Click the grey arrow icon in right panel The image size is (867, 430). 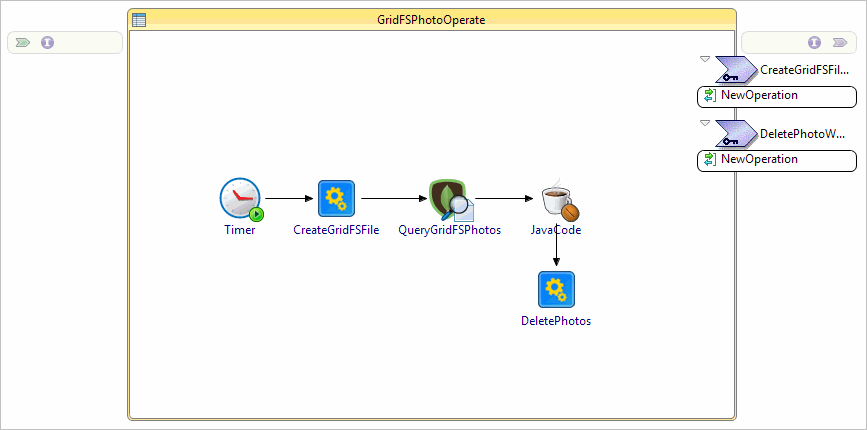pos(839,43)
